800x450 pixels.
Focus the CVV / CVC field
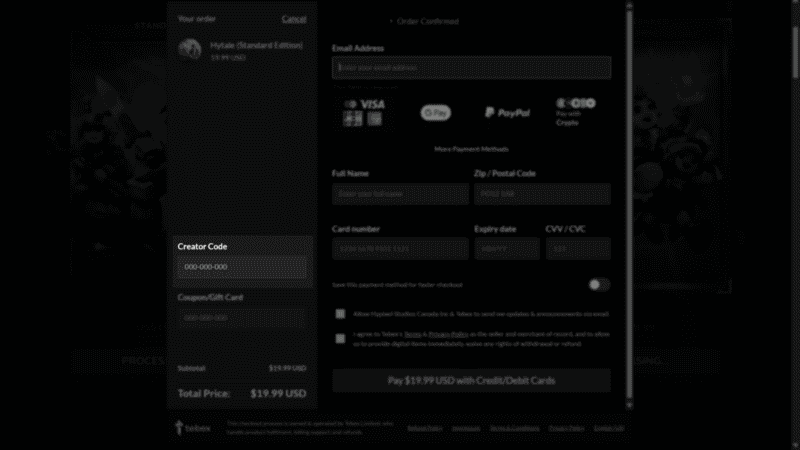point(578,249)
